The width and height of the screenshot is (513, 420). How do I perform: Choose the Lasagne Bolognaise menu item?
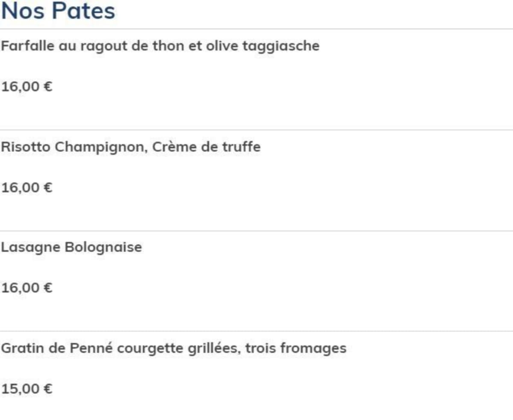click(71, 247)
